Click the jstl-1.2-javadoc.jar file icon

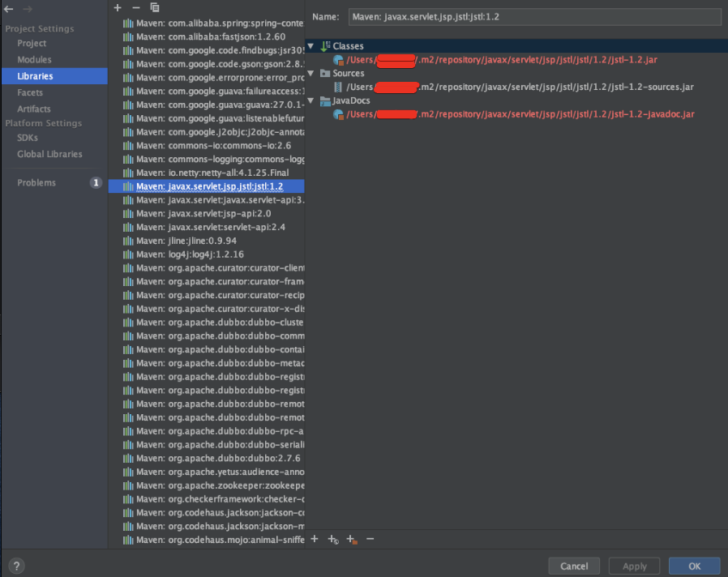(x=339, y=114)
